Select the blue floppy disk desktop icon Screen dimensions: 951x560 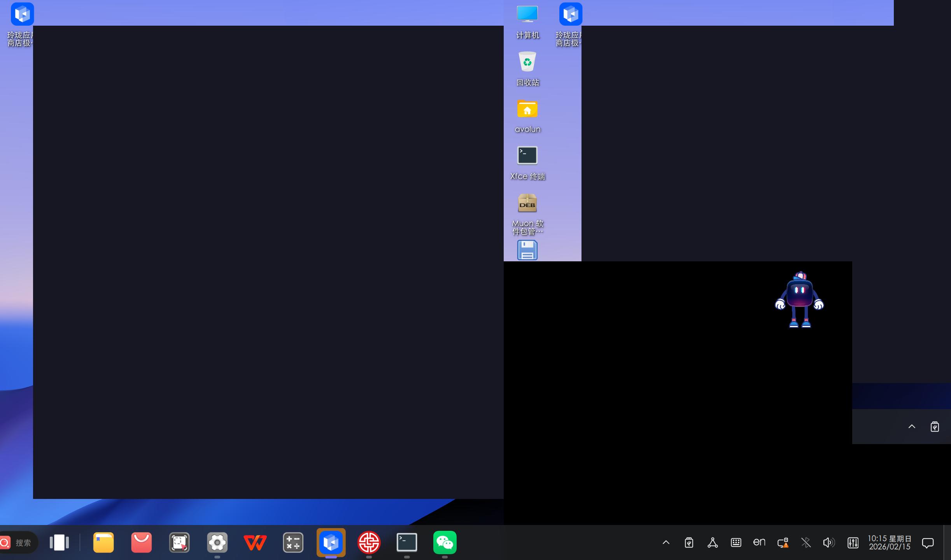click(527, 250)
